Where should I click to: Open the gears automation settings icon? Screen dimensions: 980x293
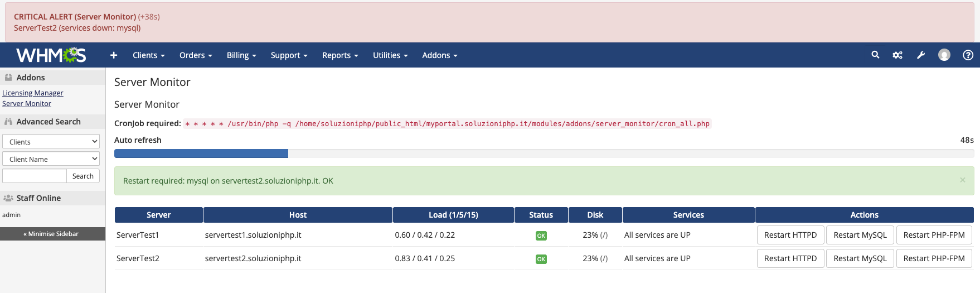point(897,55)
